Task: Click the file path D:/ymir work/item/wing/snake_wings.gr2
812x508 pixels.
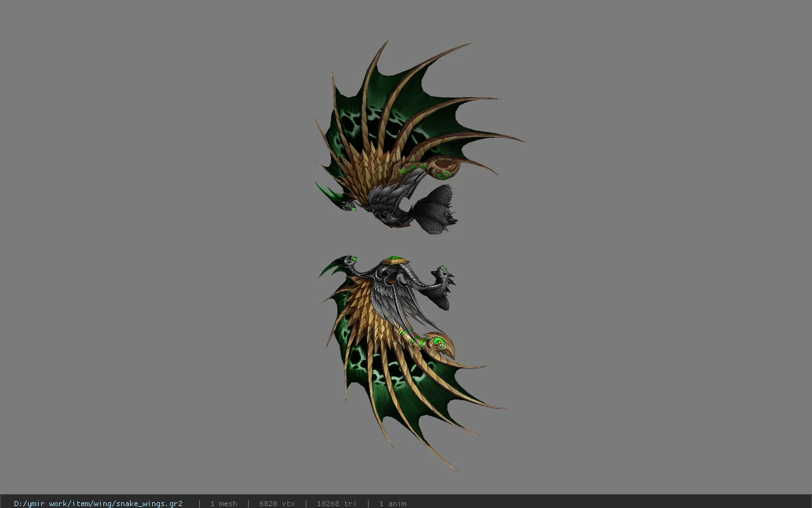Action: pyautogui.click(x=98, y=504)
